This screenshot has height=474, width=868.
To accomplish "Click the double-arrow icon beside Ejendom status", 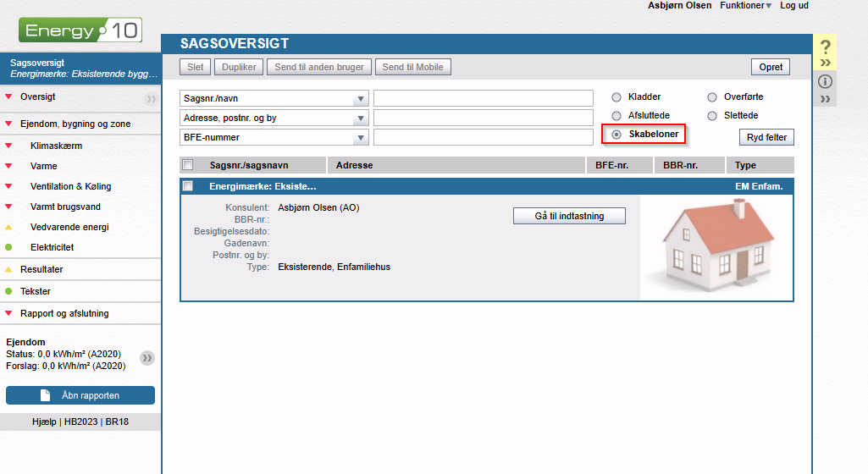I will [x=147, y=358].
